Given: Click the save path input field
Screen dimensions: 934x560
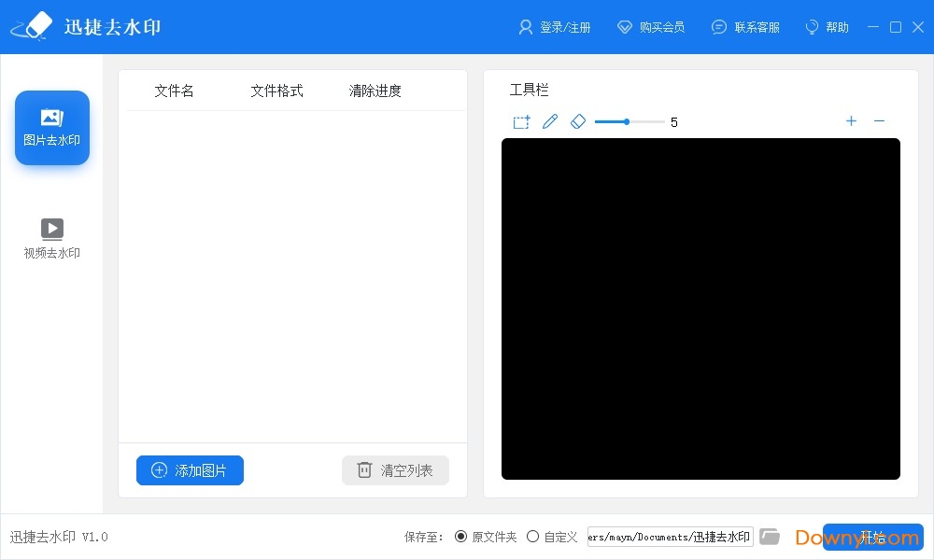Looking at the screenshot, I should click(670, 536).
